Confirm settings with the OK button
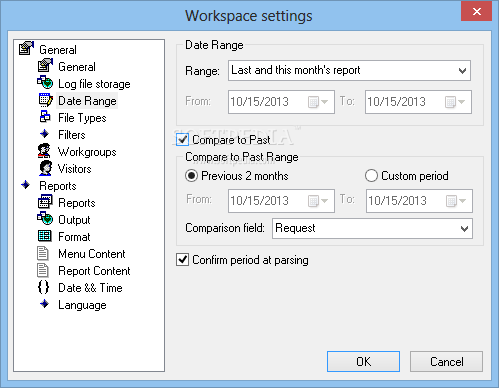Image resolution: width=499 pixels, height=388 pixels. [363, 361]
